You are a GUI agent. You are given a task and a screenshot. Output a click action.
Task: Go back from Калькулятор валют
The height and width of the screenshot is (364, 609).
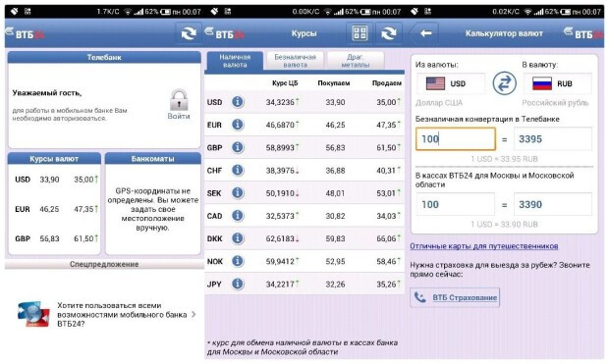[425, 33]
